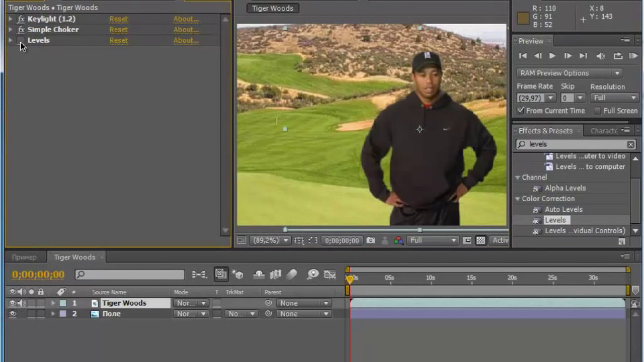Click the Tiger Woods layer label color
This screenshot has width=644, height=362.
63,303
